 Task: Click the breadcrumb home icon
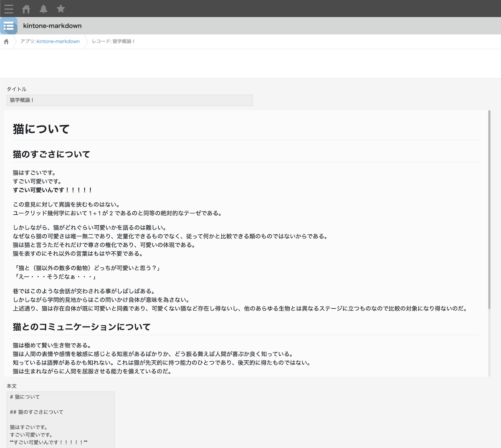[x=6, y=41]
